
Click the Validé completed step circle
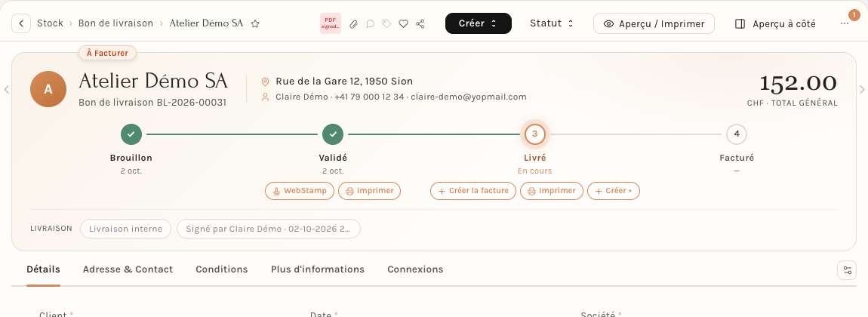coord(334,134)
